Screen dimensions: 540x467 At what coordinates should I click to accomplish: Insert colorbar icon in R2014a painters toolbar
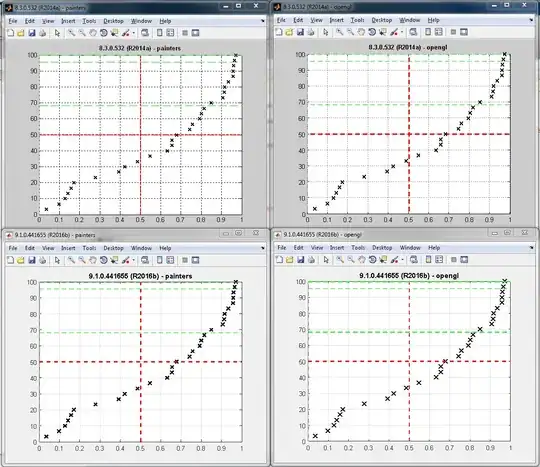159,33
